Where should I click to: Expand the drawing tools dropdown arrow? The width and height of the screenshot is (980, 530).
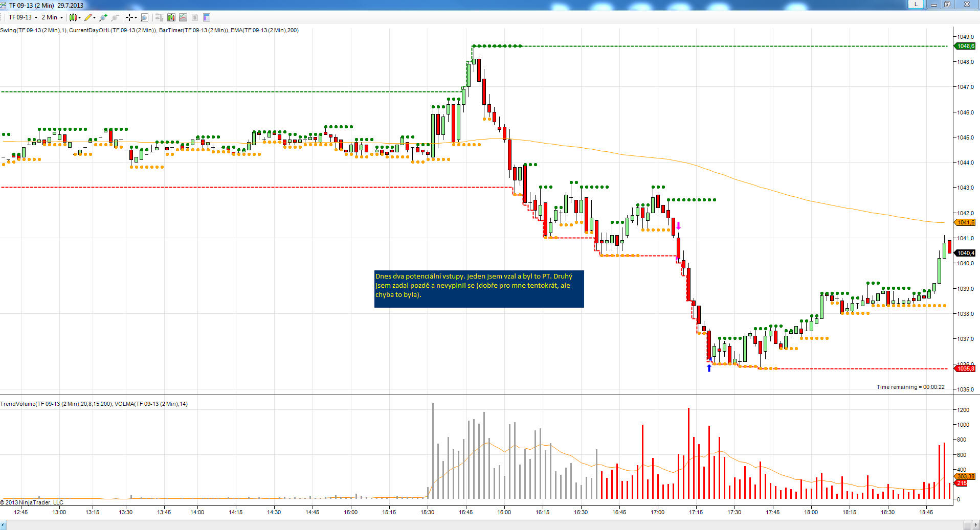coord(95,17)
